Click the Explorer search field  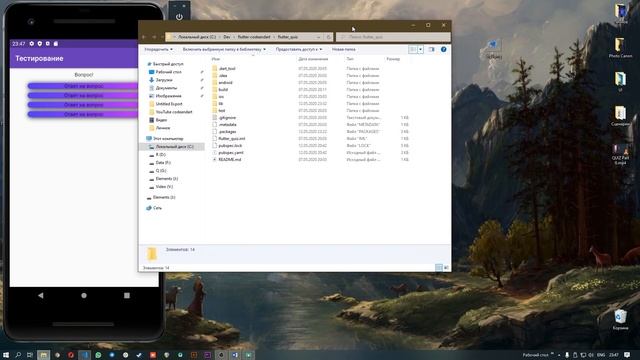393,37
